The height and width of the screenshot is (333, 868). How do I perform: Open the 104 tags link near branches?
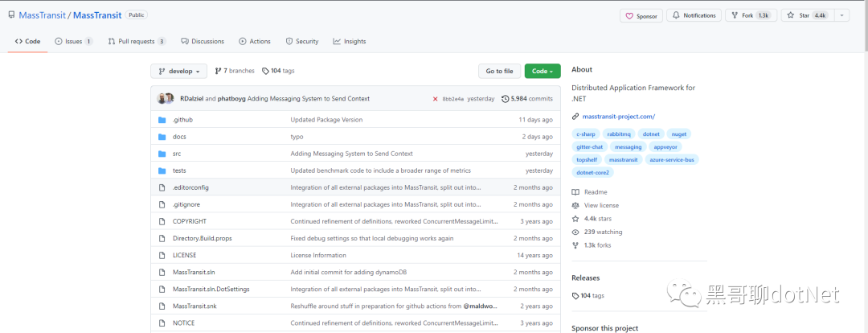(x=278, y=71)
